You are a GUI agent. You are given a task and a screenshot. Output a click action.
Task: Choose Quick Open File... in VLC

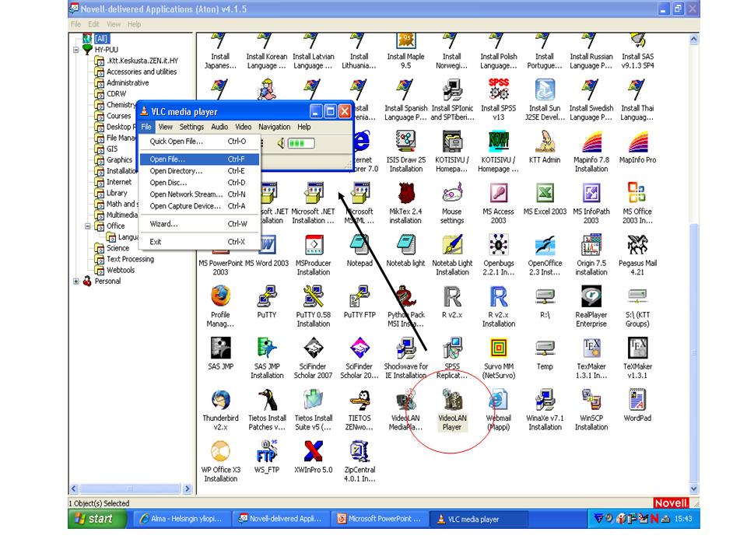[200, 142]
